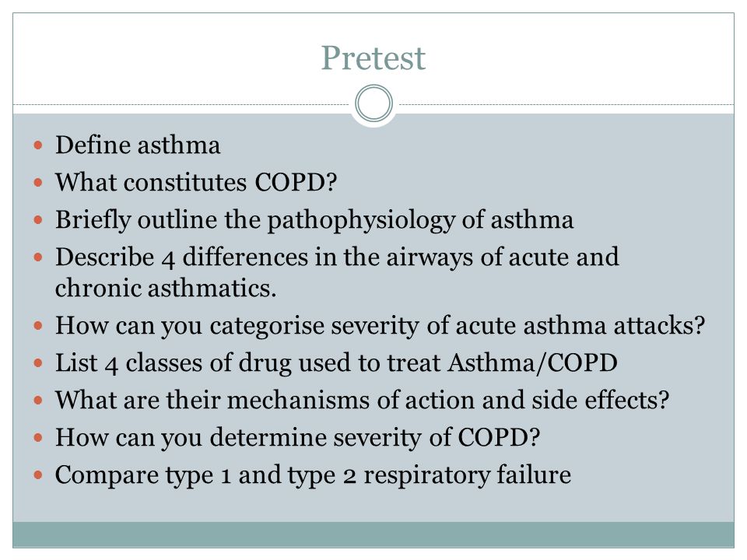Click the Pretest slide title
Viewport: 747px width, 560px height.
pos(373,58)
